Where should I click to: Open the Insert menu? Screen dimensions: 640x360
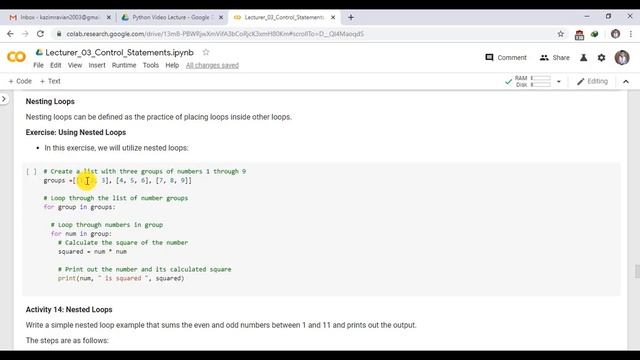click(x=97, y=65)
